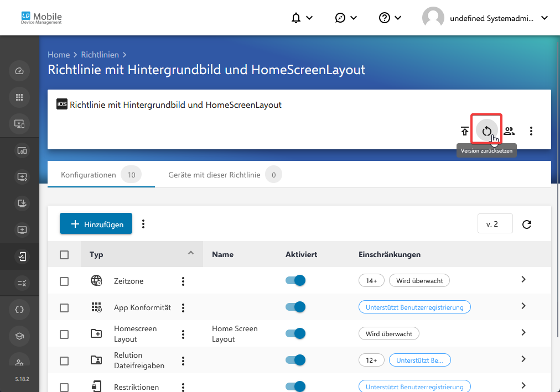Screen dimensions: 560x392
Task: Tick the App Konformität row checkbox
Action: pyautogui.click(x=64, y=307)
